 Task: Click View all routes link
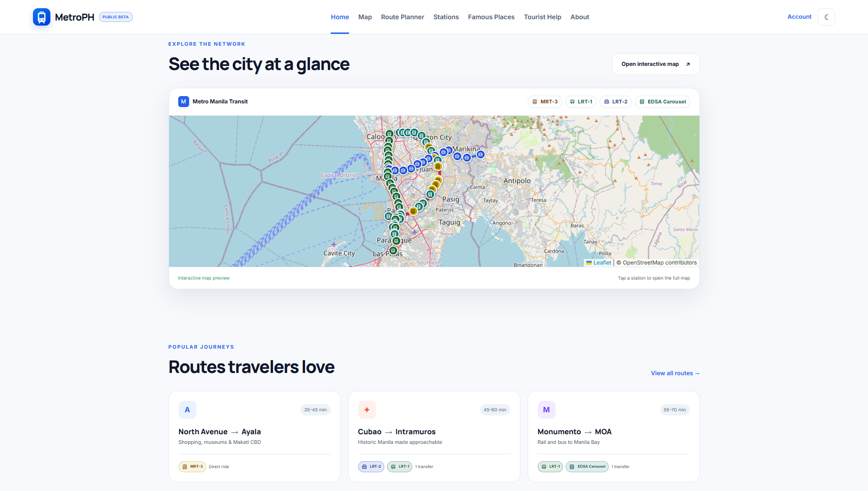[x=675, y=373]
